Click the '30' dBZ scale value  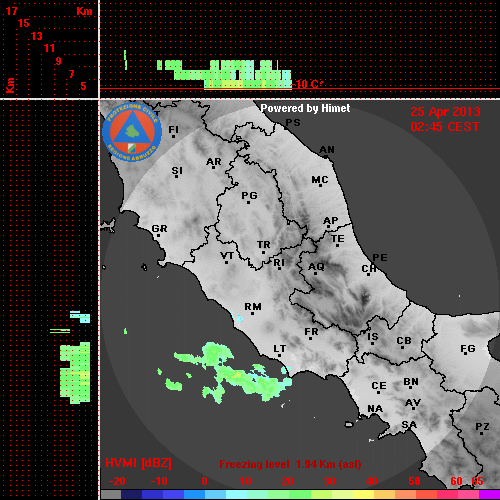(x=329, y=481)
